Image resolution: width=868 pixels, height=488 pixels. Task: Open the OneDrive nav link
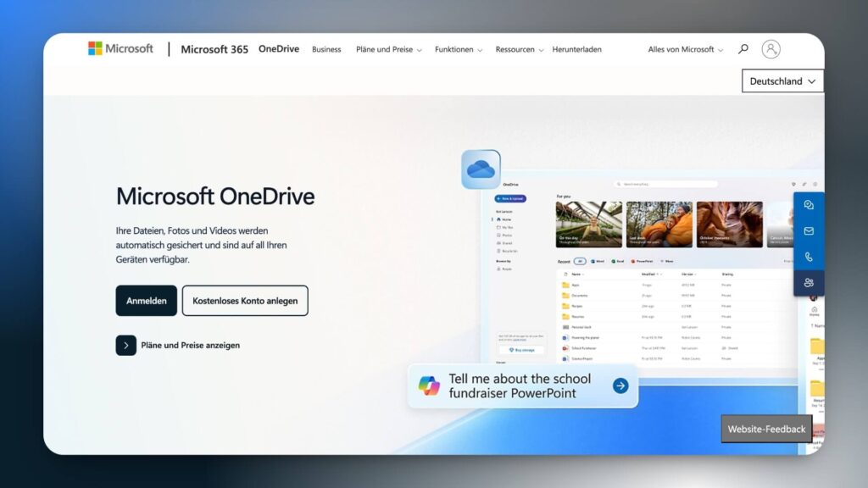coord(278,48)
